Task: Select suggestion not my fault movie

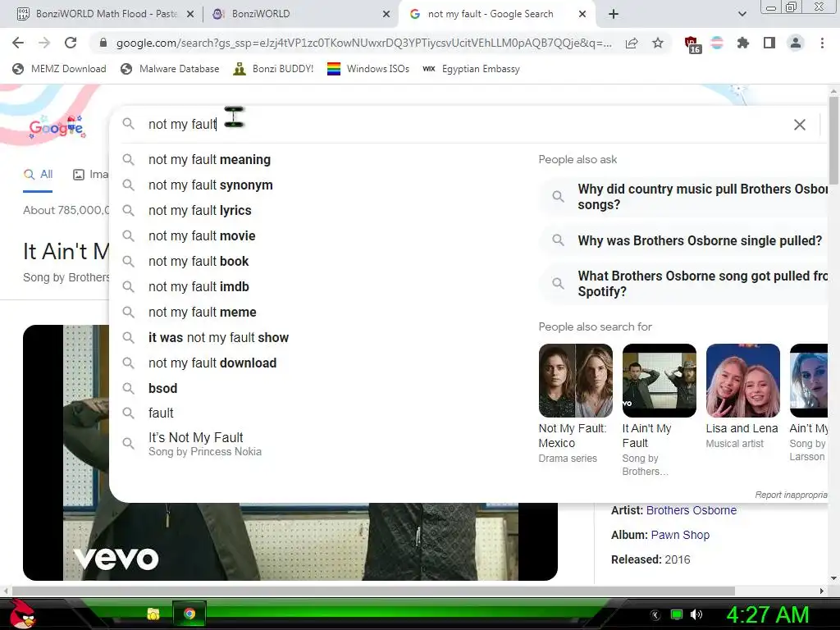Action: click(202, 235)
